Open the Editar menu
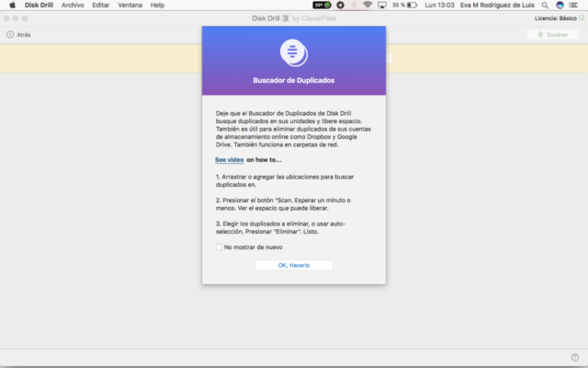 101,5
